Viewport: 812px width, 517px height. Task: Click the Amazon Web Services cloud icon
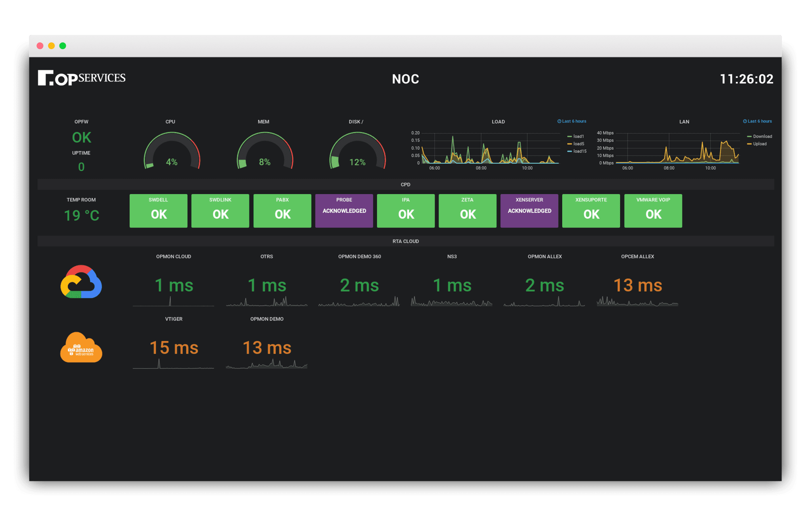click(81, 348)
